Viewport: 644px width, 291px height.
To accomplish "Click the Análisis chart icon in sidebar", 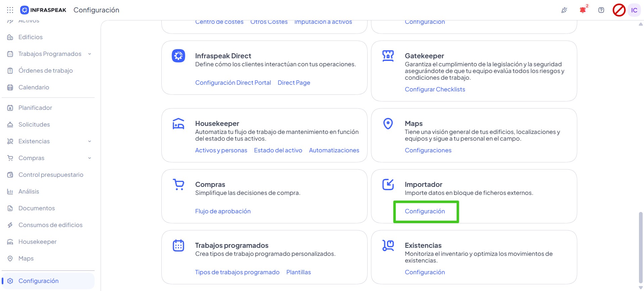I will click(10, 192).
